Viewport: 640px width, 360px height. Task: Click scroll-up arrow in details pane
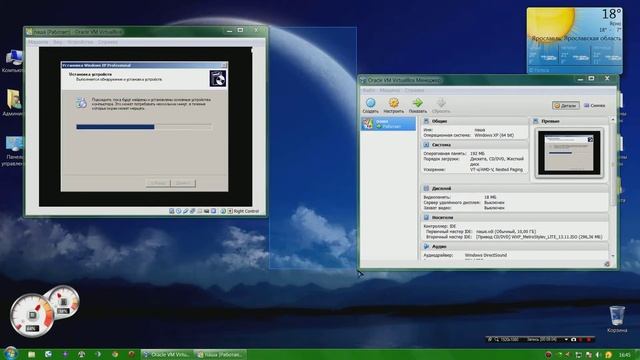click(x=612, y=119)
